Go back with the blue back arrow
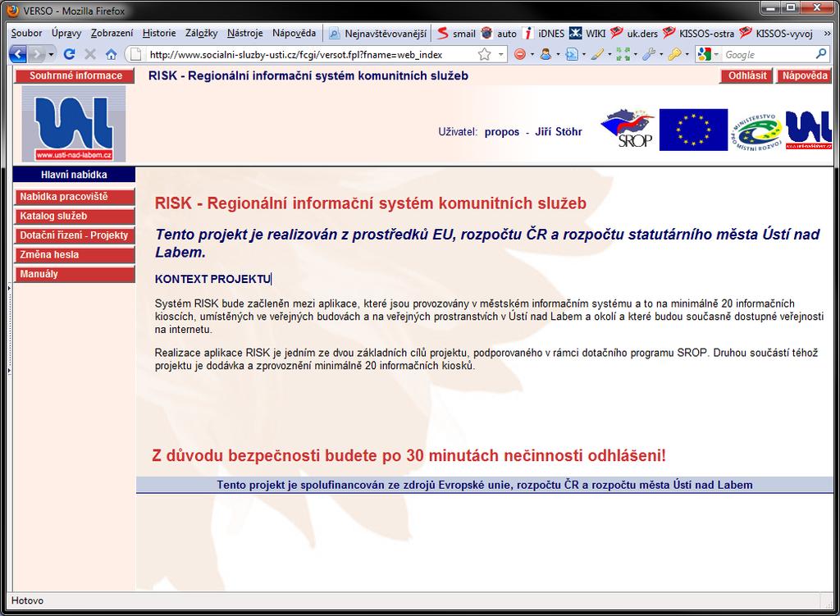Screen dimensions: 840x616 pos(18,54)
